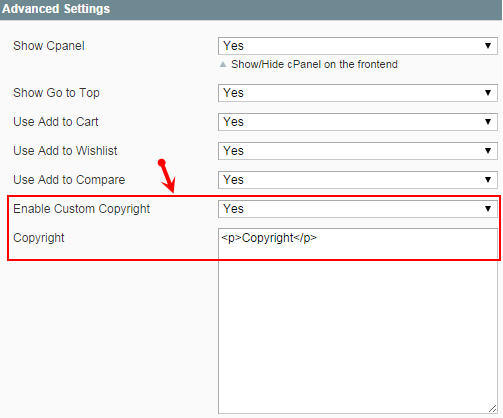The height and width of the screenshot is (418, 503).
Task: Click the Use Add to Wishlist label
Action: [x=65, y=151]
